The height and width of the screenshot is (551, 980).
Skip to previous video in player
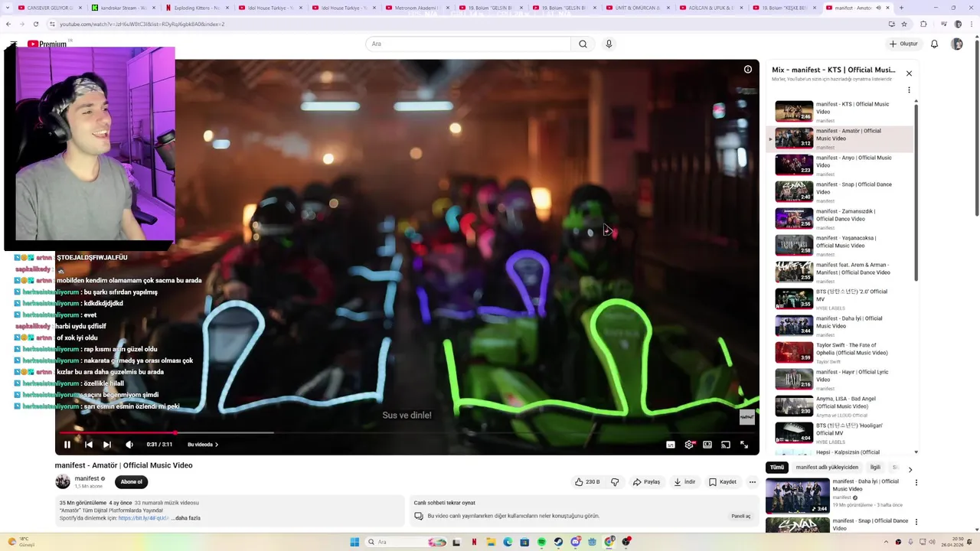(x=89, y=445)
